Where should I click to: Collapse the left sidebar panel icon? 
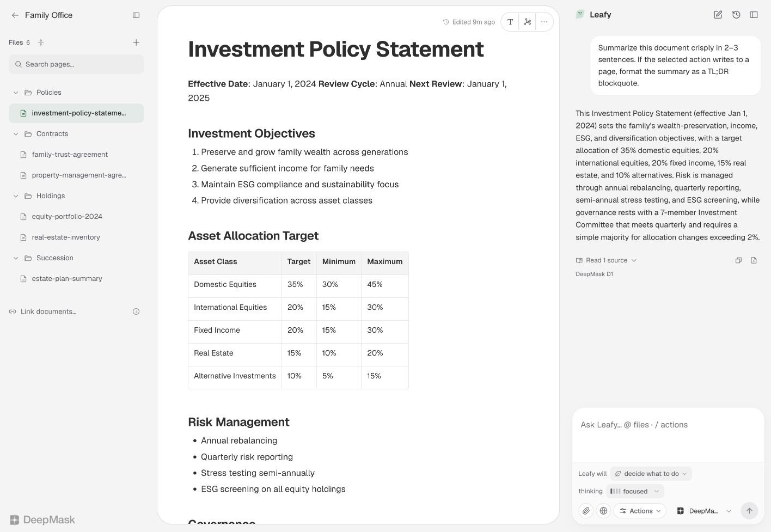(136, 15)
